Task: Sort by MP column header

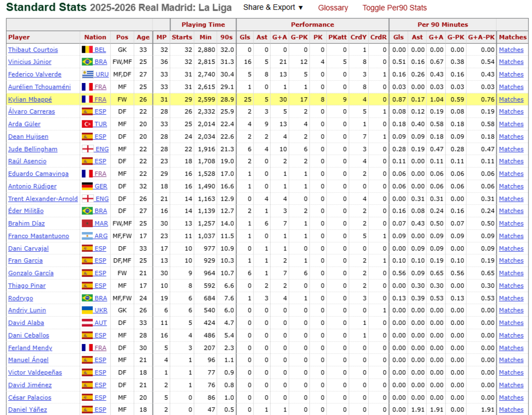Action: 161,37
